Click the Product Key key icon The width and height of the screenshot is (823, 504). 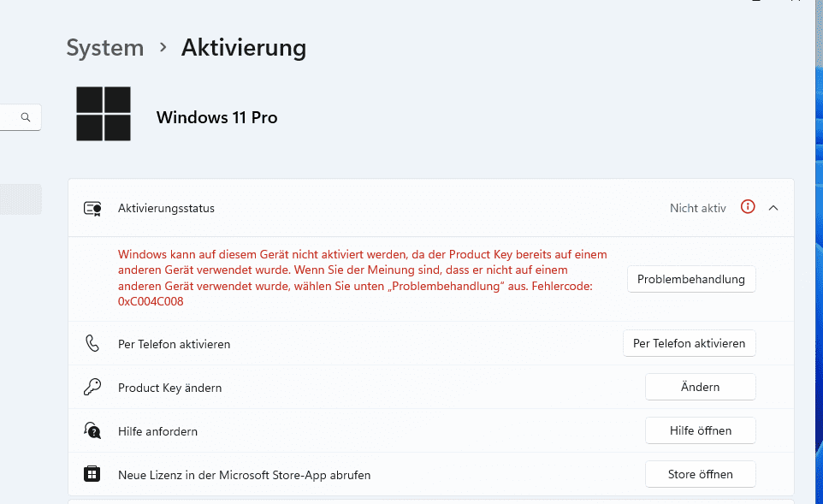(x=92, y=387)
